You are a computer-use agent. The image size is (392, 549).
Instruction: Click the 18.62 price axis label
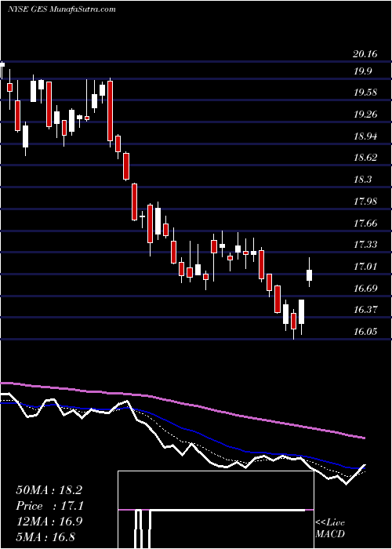pyautogui.click(x=365, y=158)
